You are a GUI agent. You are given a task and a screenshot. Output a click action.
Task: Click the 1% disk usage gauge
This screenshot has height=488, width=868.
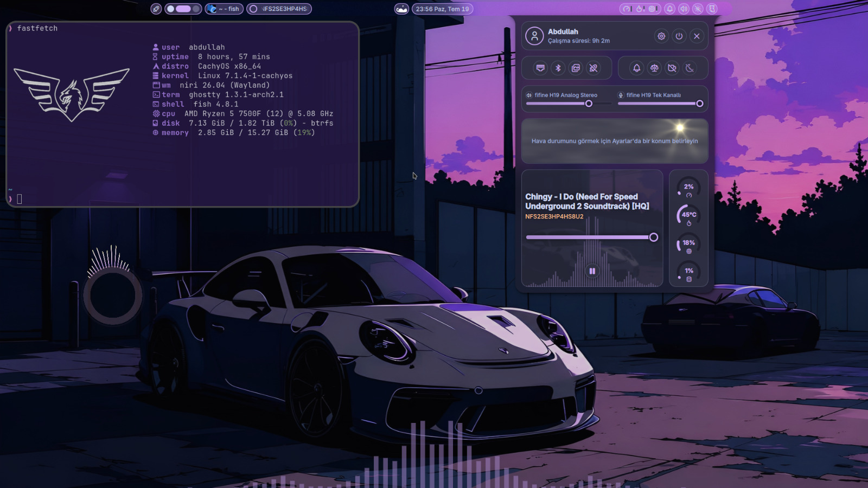(x=689, y=272)
